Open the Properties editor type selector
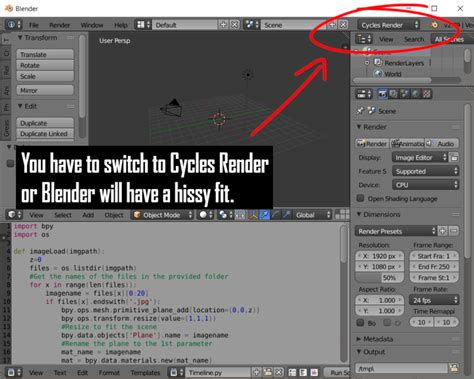 tap(364, 94)
